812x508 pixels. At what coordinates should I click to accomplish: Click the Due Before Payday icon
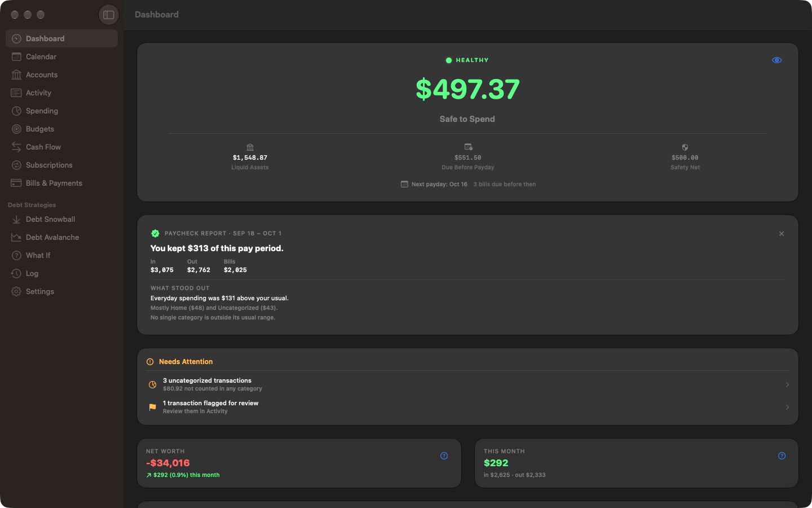468,147
